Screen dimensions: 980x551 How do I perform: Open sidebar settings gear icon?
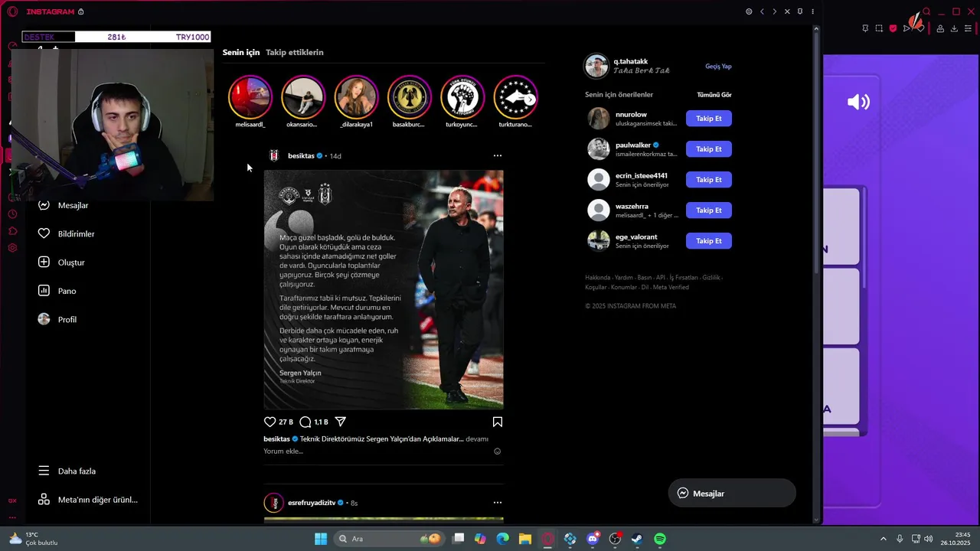[x=12, y=248]
